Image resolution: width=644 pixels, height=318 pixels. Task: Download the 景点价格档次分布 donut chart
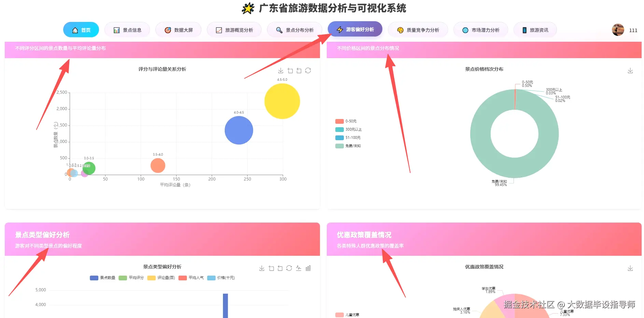click(x=630, y=71)
